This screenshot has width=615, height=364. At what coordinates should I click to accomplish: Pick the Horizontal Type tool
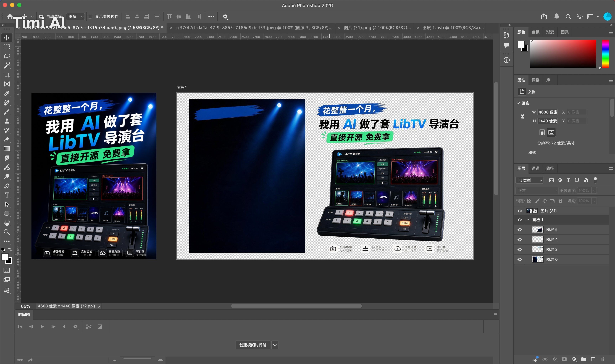[7, 195]
